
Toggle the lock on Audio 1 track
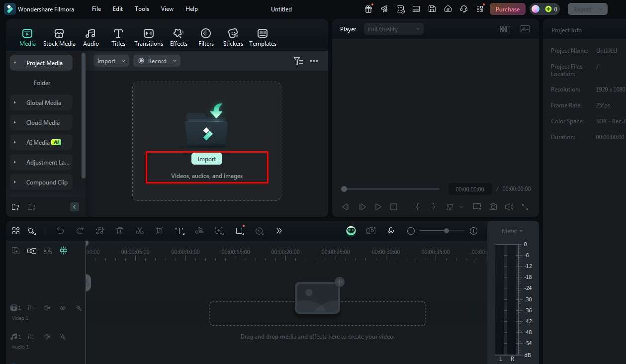click(x=31, y=337)
